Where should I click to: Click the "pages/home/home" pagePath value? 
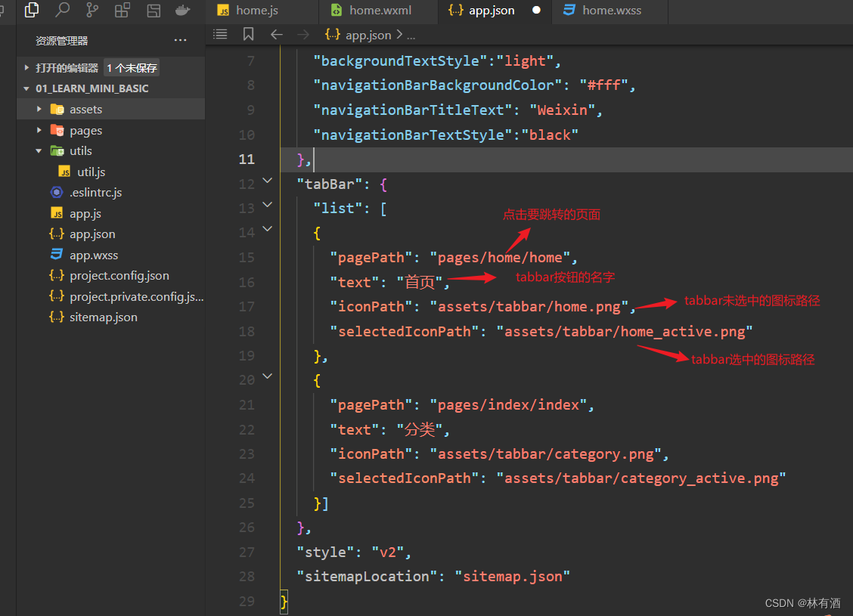click(x=500, y=258)
